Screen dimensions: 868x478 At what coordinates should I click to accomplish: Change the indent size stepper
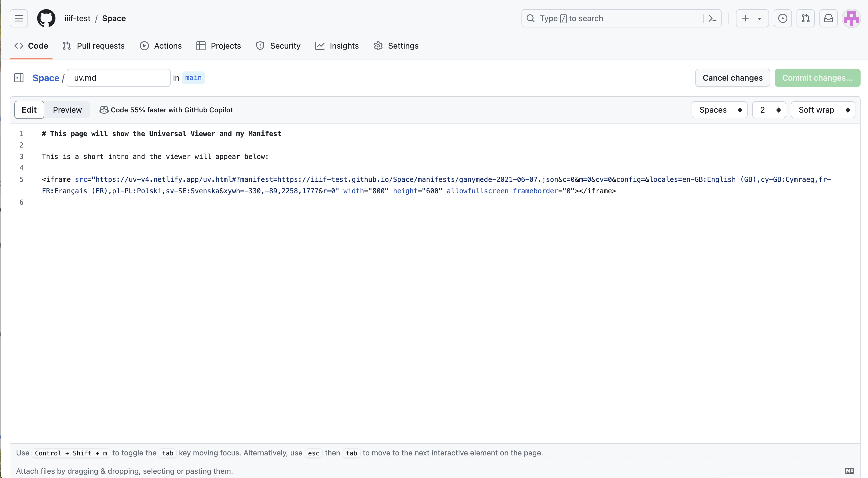[x=769, y=109]
